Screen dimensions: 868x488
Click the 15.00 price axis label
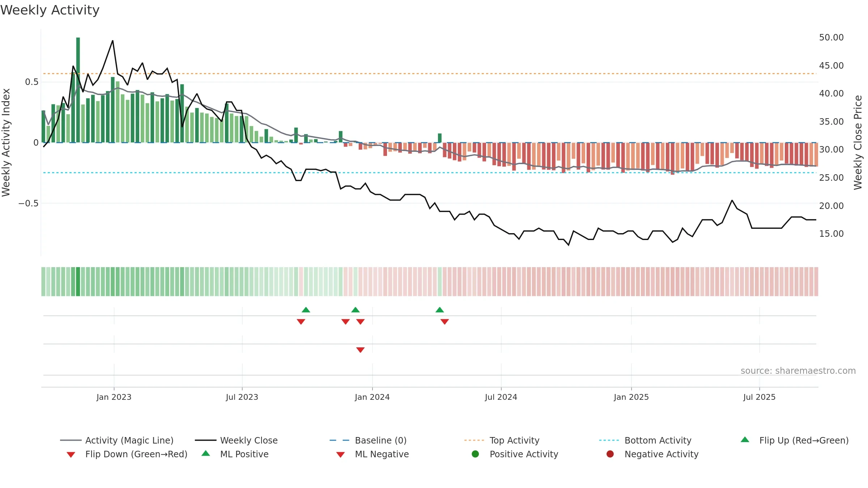pos(831,234)
